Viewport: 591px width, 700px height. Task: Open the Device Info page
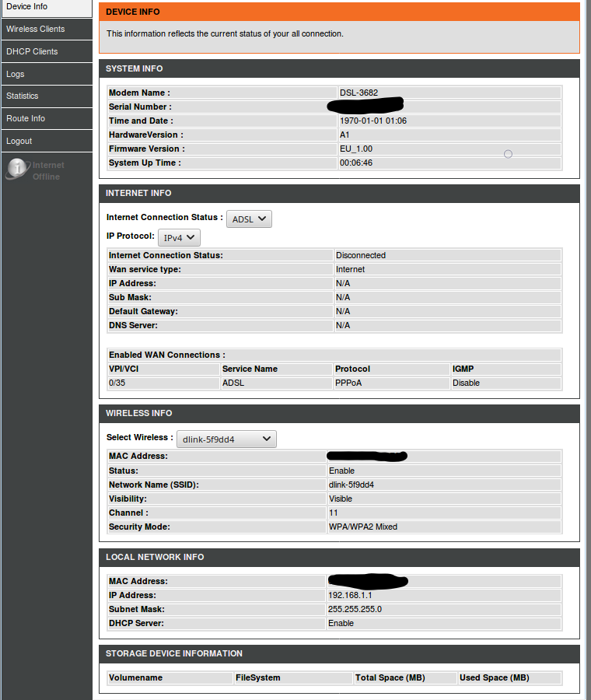click(x=27, y=7)
